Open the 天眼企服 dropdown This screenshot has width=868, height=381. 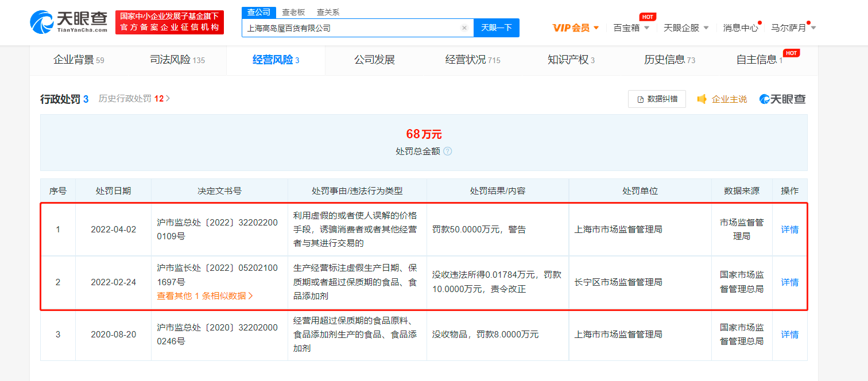[686, 28]
